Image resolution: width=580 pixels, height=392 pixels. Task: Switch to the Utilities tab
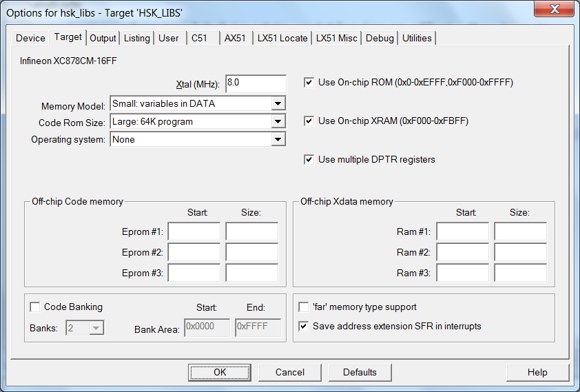tap(417, 38)
